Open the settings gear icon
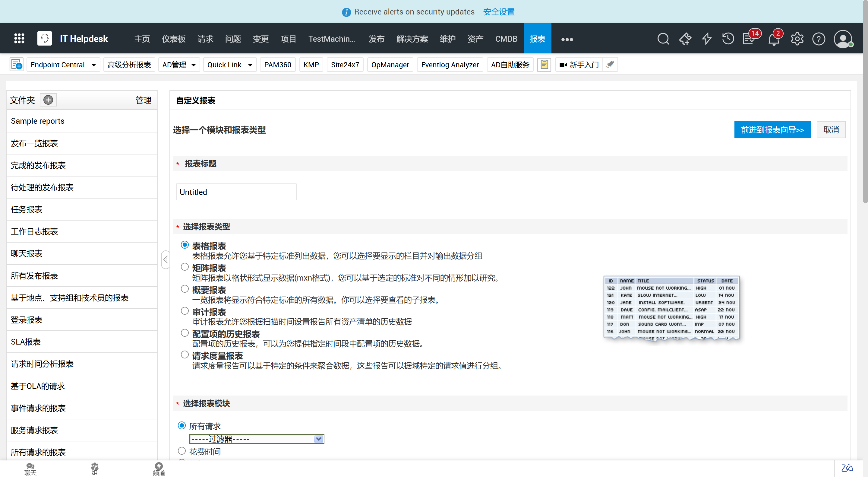Image resolution: width=868 pixels, height=477 pixels. coord(797,39)
